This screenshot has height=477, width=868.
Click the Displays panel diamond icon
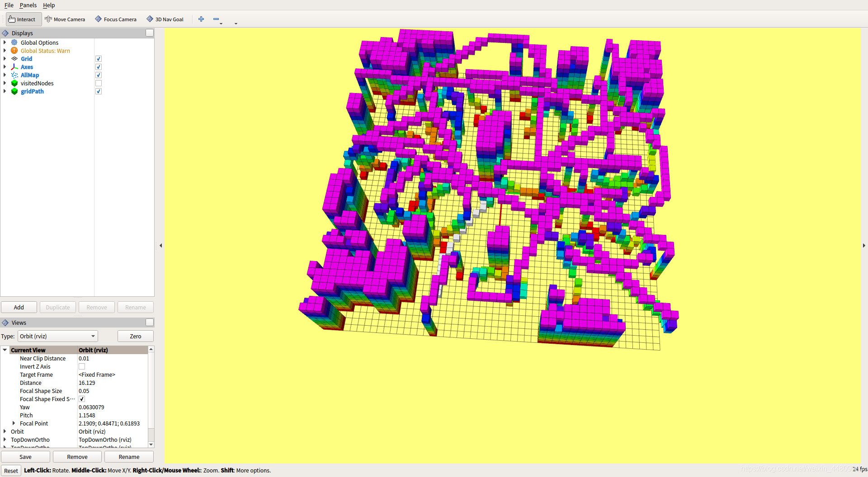pos(5,33)
